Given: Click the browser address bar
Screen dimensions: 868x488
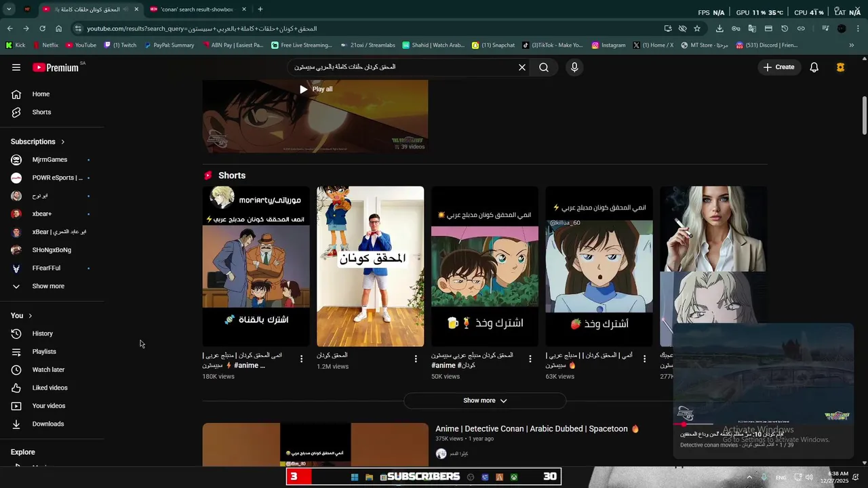Looking at the screenshot, I should coord(366,28).
